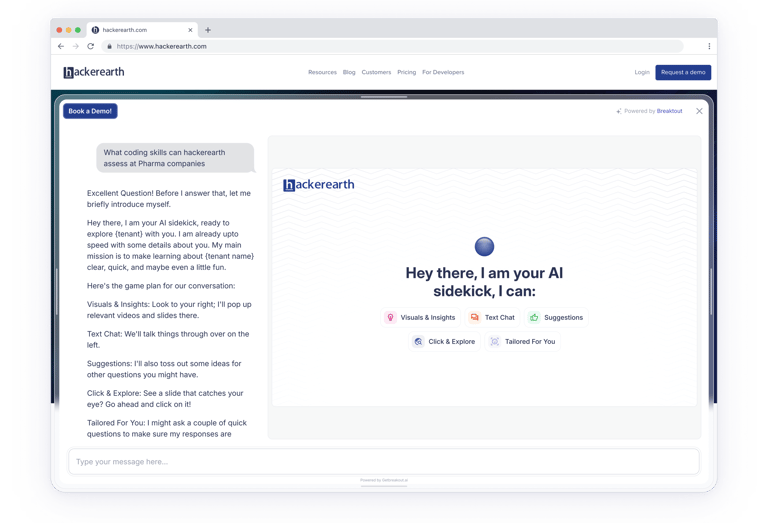This screenshot has width=768, height=523.
Task: Close the hackerearth.com browser tab
Action: coord(190,30)
